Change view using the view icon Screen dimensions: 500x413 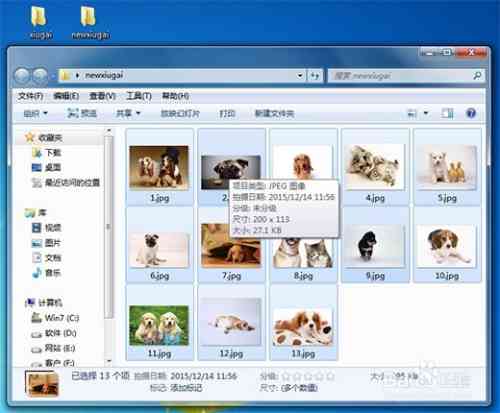[x=412, y=114]
